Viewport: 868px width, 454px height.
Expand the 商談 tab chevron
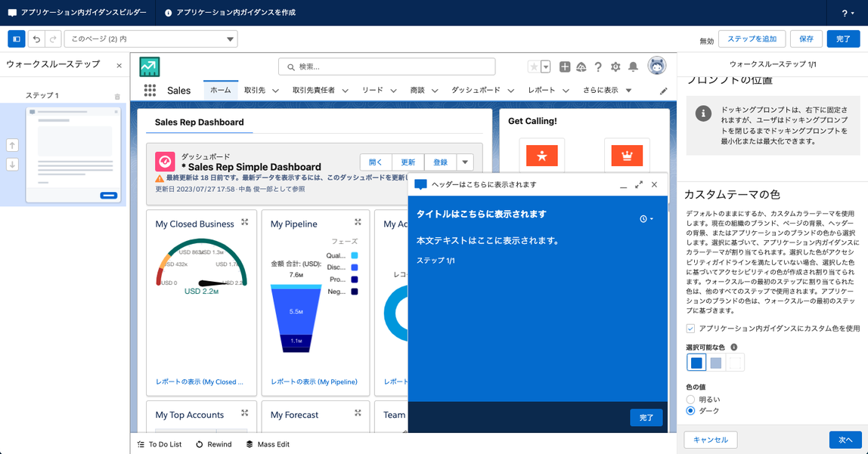click(x=435, y=91)
